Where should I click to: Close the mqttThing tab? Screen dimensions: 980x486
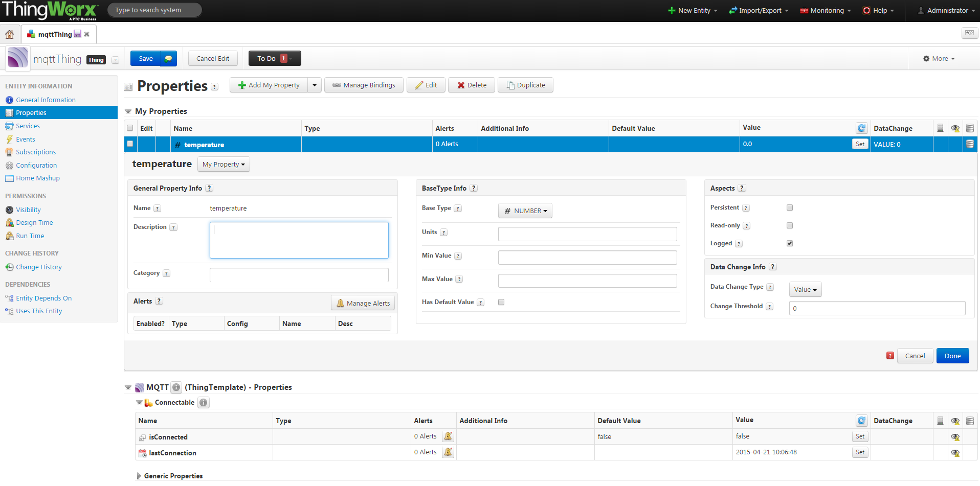(87, 34)
